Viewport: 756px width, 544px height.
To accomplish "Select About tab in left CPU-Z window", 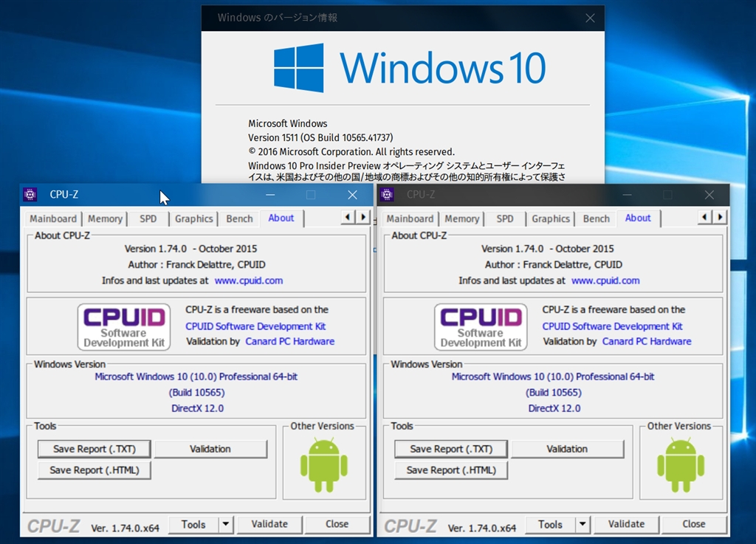I will click(x=281, y=218).
